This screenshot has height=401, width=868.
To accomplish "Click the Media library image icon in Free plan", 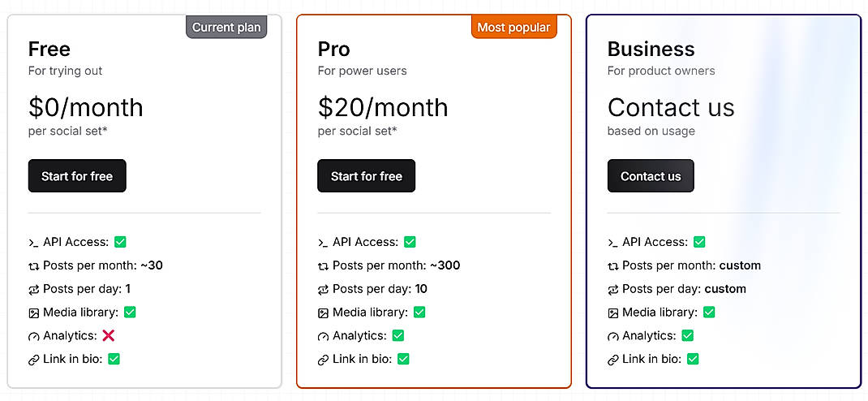I will [33, 313].
